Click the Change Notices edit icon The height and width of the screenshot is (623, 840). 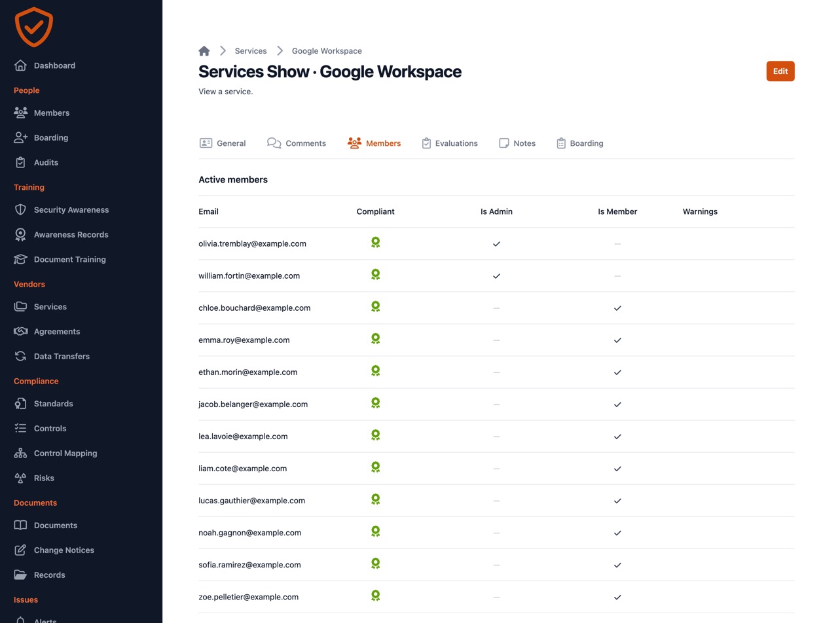click(21, 550)
